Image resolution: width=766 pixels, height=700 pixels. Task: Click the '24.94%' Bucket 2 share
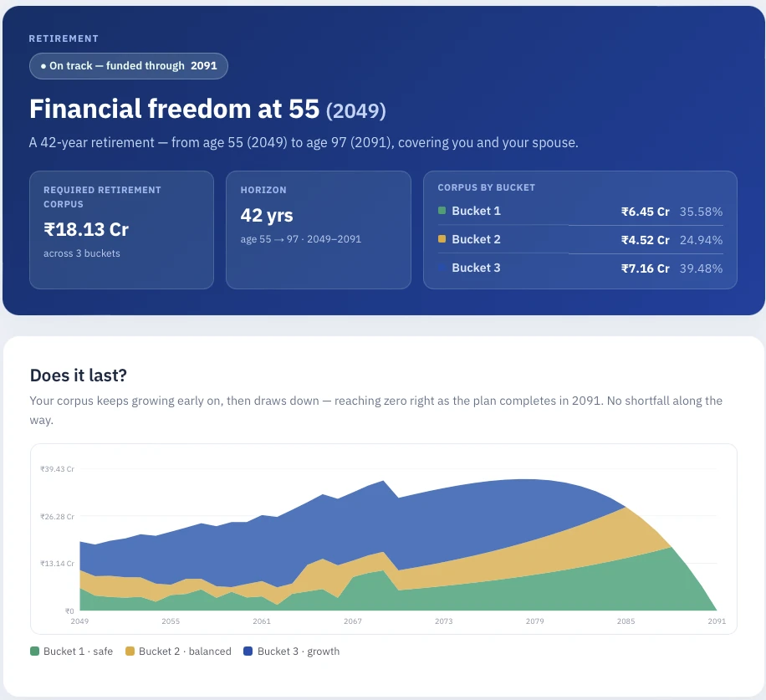point(701,240)
